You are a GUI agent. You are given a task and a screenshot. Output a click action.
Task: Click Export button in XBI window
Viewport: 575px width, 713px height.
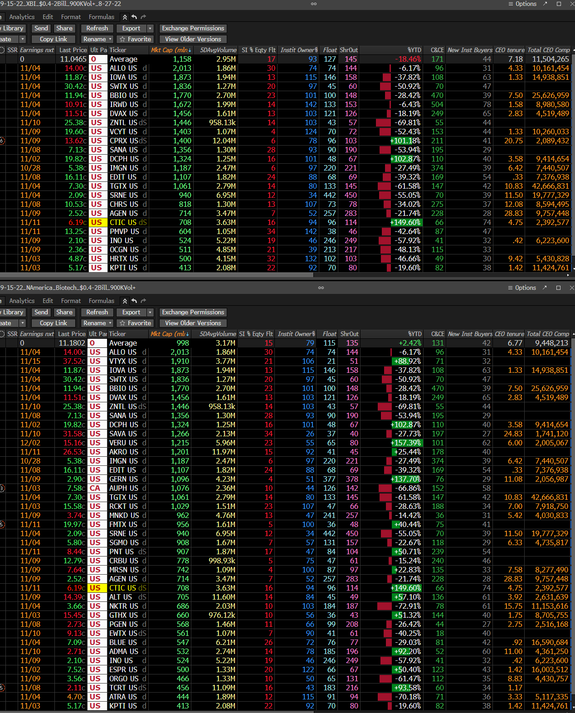pos(131,28)
